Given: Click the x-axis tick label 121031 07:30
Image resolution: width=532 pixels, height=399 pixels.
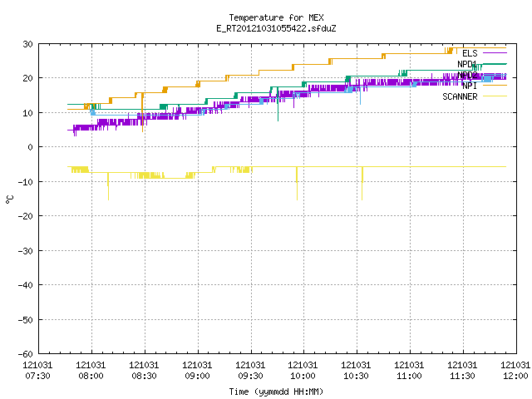Looking at the screenshot, I should click(x=37, y=371).
